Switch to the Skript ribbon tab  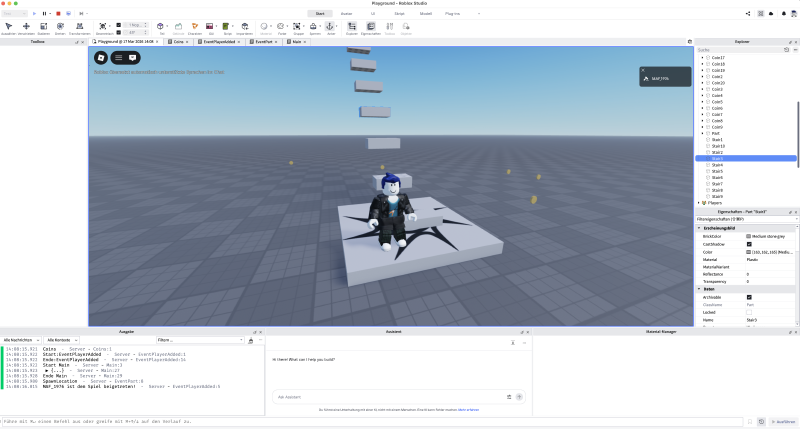click(399, 14)
